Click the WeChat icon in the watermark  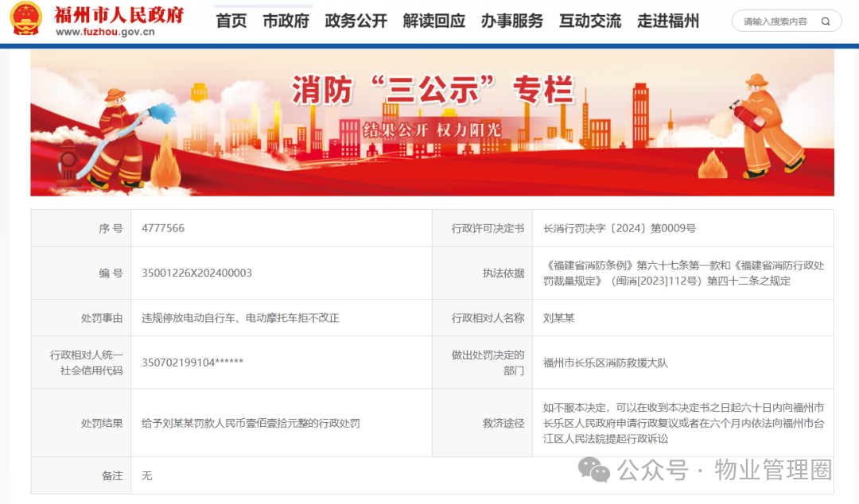[594, 470]
